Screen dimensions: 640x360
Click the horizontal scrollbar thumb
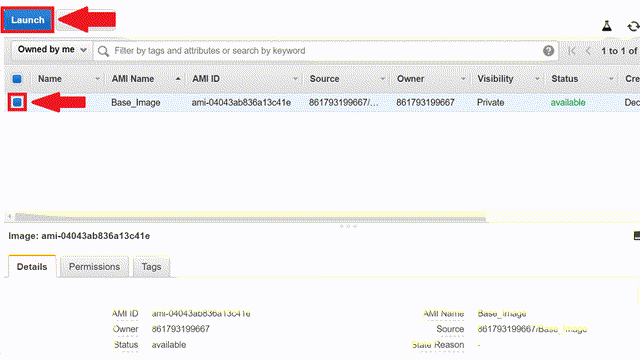click(250, 217)
